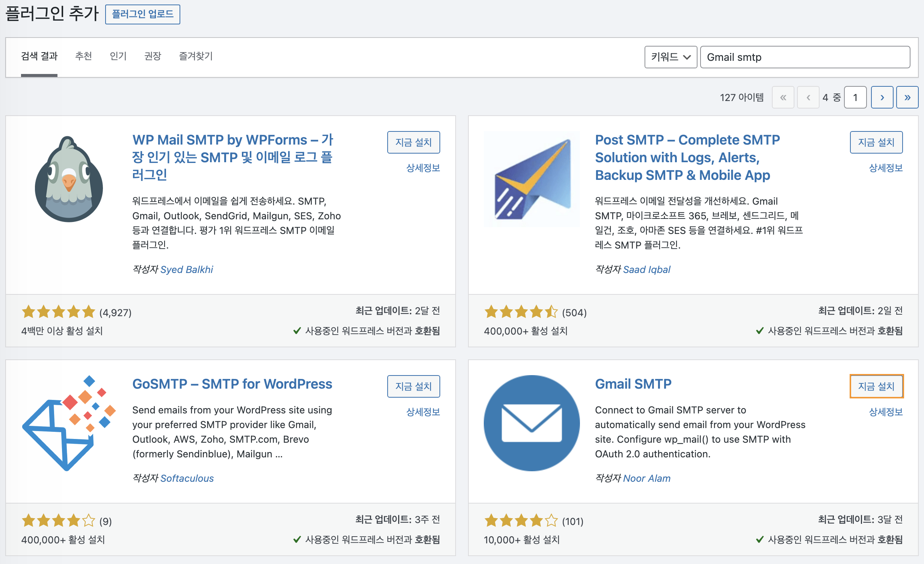Image resolution: width=924 pixels, height=564 pixels.
Task: Switch to the 인기 tab
Action: pyautogui.click(x=118, y=56)
